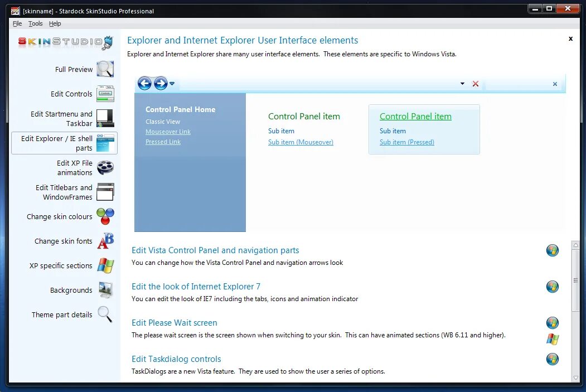Image resolution: width=586 pixels, height=392 pixels.
Task: Click Vista orb beside Taskdialog controls section
Action: tap(553, 359)
